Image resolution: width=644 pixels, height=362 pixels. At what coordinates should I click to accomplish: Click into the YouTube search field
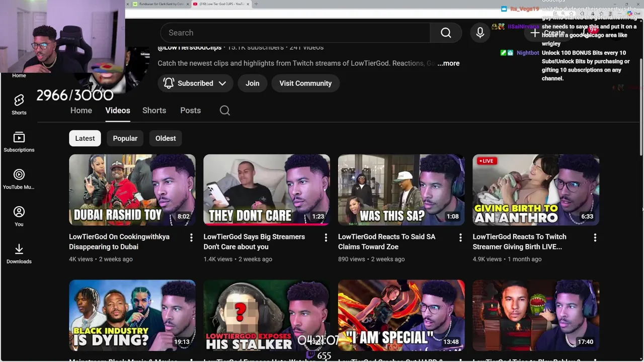[x=295, y=33]
